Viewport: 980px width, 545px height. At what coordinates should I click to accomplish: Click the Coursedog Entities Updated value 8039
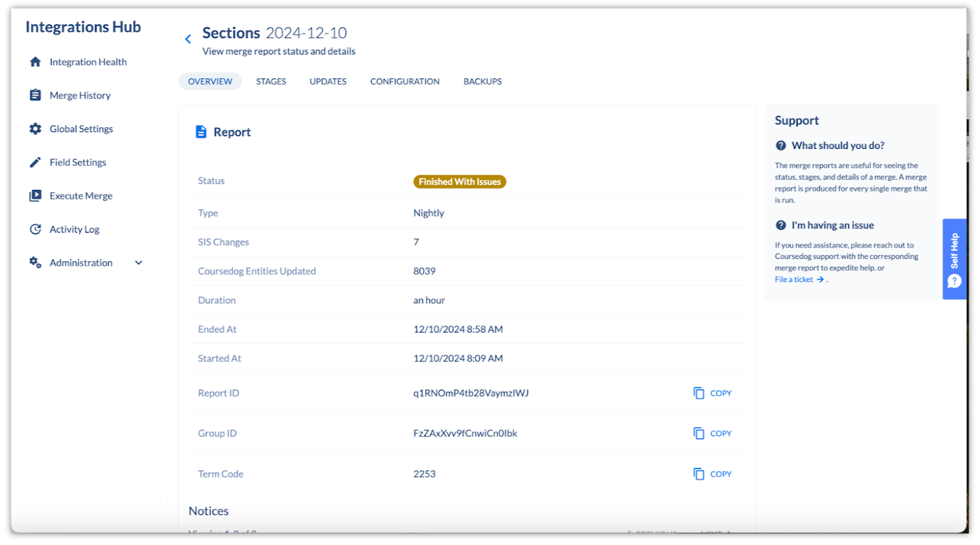pos(424,271)
